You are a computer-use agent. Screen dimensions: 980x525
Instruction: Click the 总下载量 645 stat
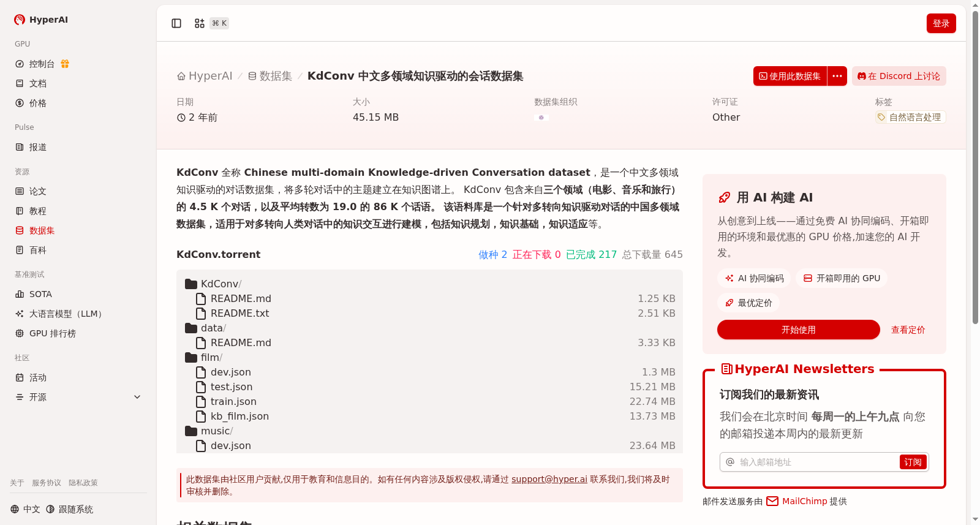point(652,254)
